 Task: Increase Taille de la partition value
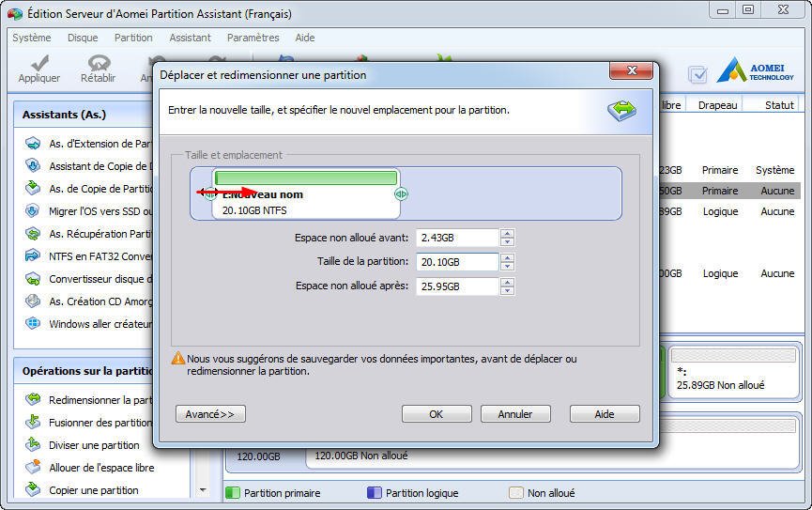pos(508,257)
